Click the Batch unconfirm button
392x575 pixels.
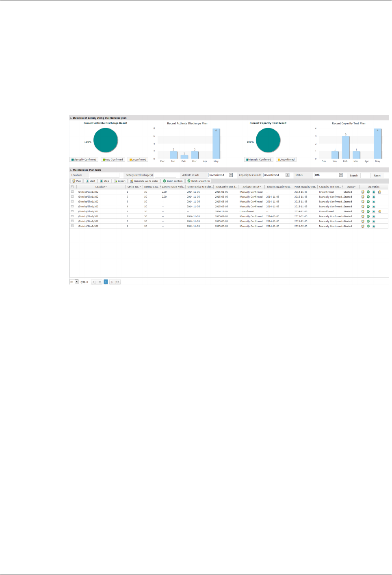pyautogui.click(x=199, y=181)
